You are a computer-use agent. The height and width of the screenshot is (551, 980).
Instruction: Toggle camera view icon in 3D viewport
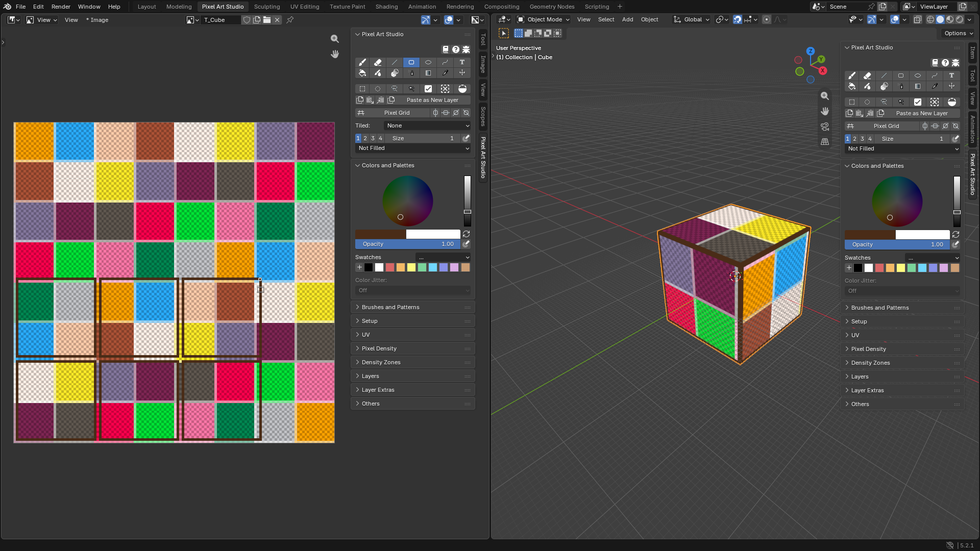pyautogui.click(x=825, y=127)
